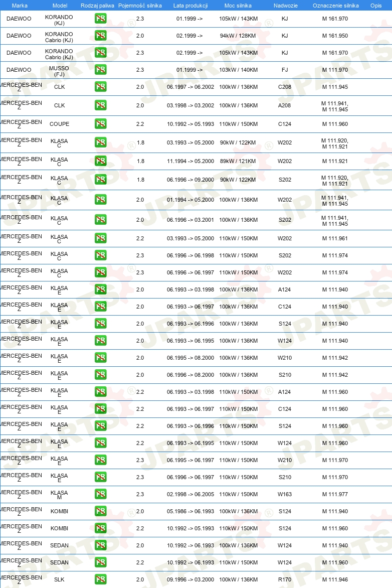
Task: Click the fuel icon for KLASA E 2.0 C124
Action: (100, 307)
